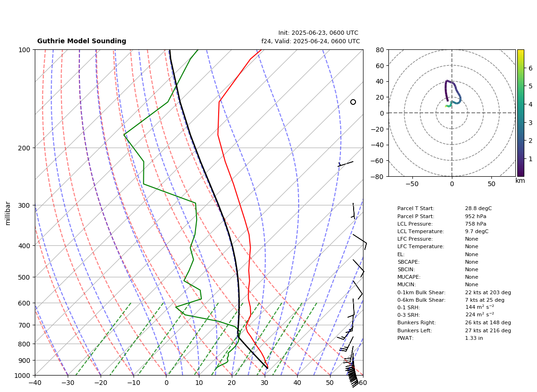This screenshot has width=537, height=392.
Task: Click the Guthrie Model Sounding title
Action: [81, 41]
